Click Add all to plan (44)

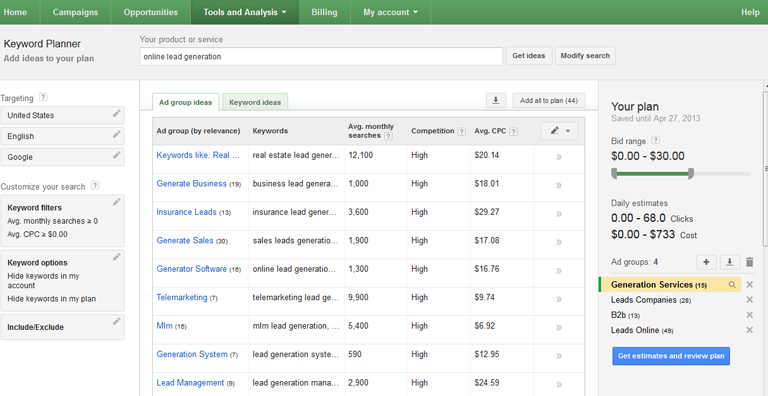coord(549,100)
